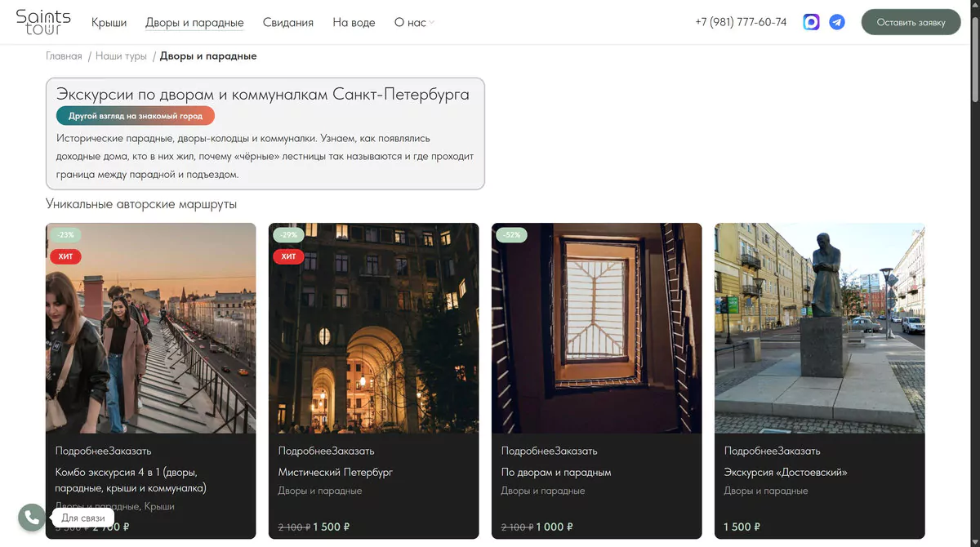Call phone number +7 (981) 777-60-74
The height and width of the screenshot is (547, 980).
tap(741, 22)
